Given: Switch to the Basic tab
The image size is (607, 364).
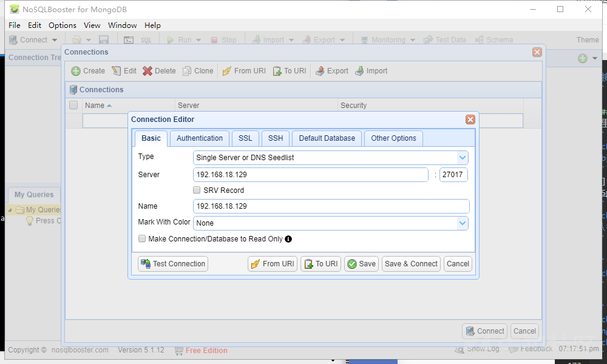Looking at the screenshot, I should pos(151,138).
